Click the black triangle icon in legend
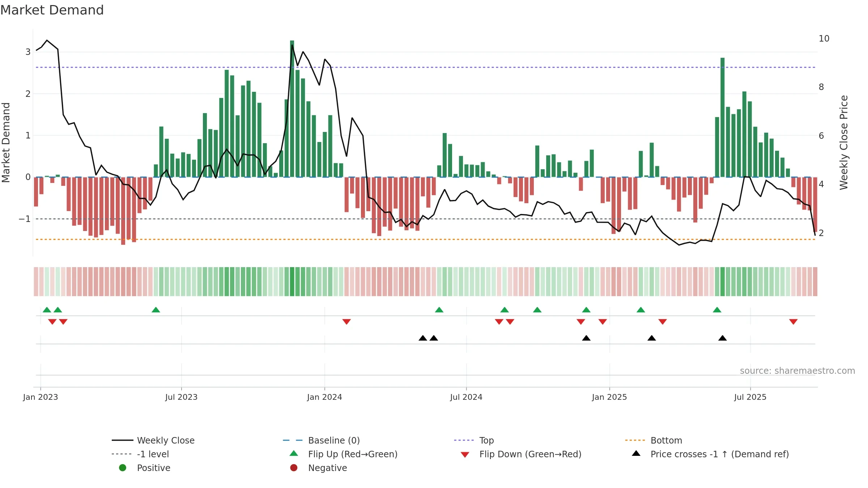 tap(636, 453)
